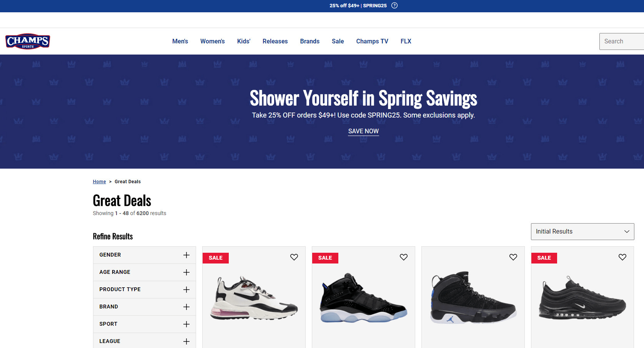Open the Sale menu

coord(338,41)
